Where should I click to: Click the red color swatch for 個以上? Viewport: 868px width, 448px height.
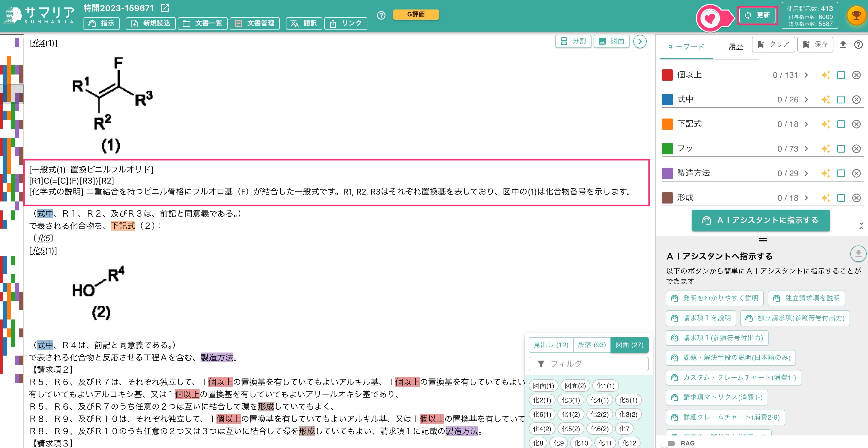click(667, 75)
